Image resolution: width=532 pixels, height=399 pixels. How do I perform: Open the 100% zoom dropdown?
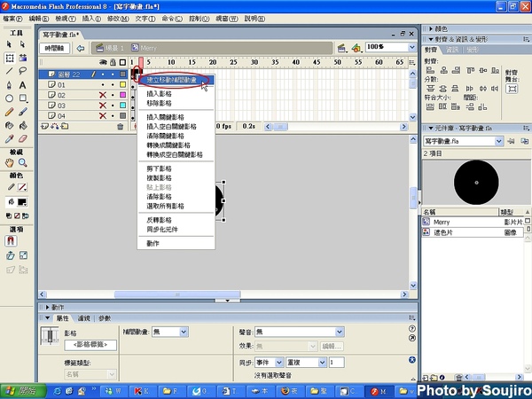tap(412, 47)
